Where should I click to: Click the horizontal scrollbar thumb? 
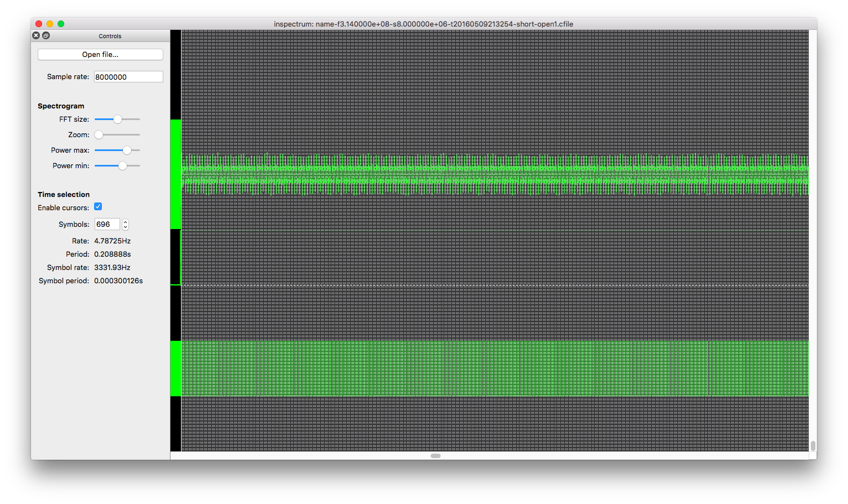click(436, 456)
